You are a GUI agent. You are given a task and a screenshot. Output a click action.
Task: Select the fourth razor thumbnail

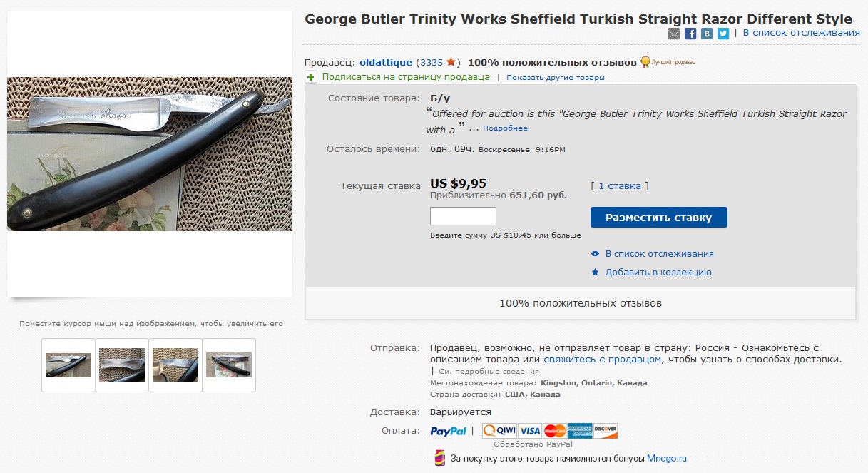[x=229, y=365]
